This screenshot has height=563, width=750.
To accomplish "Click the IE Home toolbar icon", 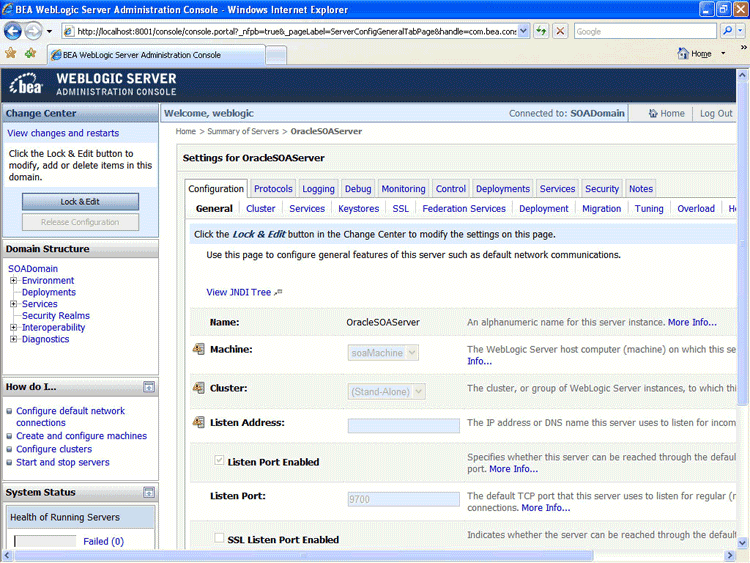I will (683, 54).
